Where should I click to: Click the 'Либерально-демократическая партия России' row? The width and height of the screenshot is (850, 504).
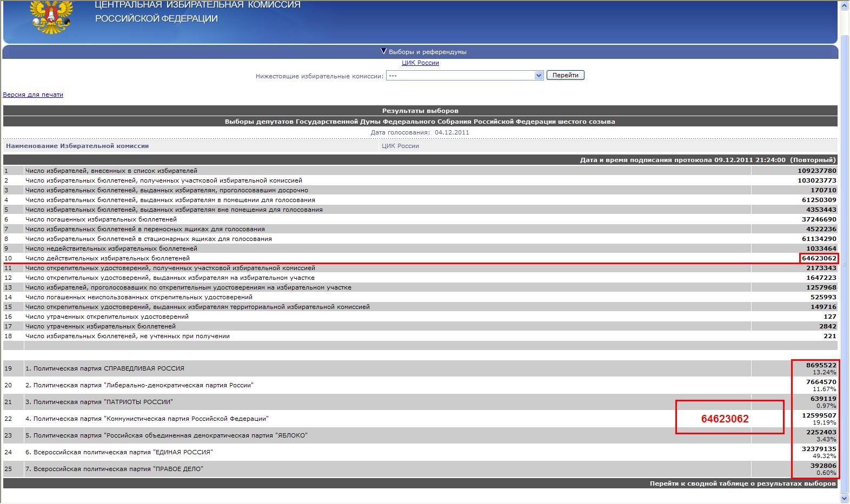point(420,385)
